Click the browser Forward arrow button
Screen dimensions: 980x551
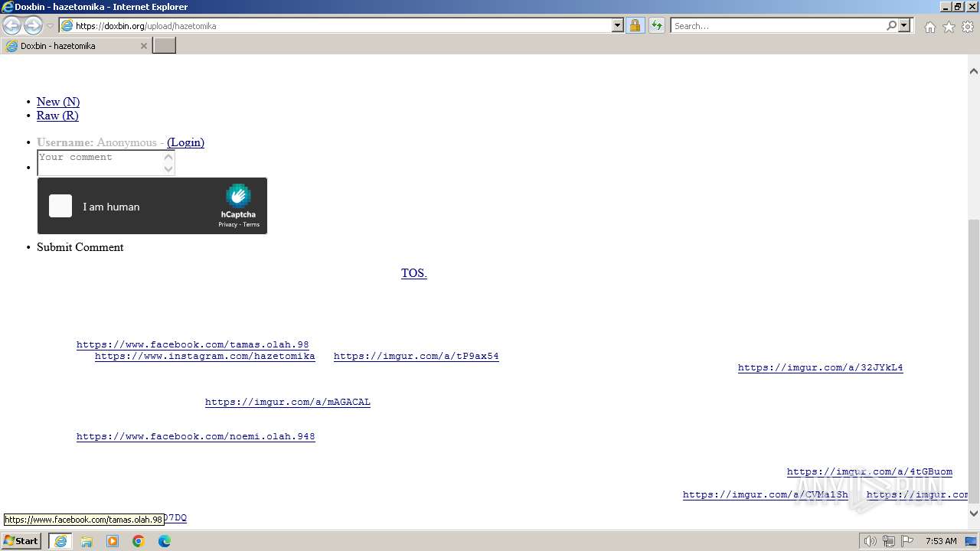(x=33, y=26)
